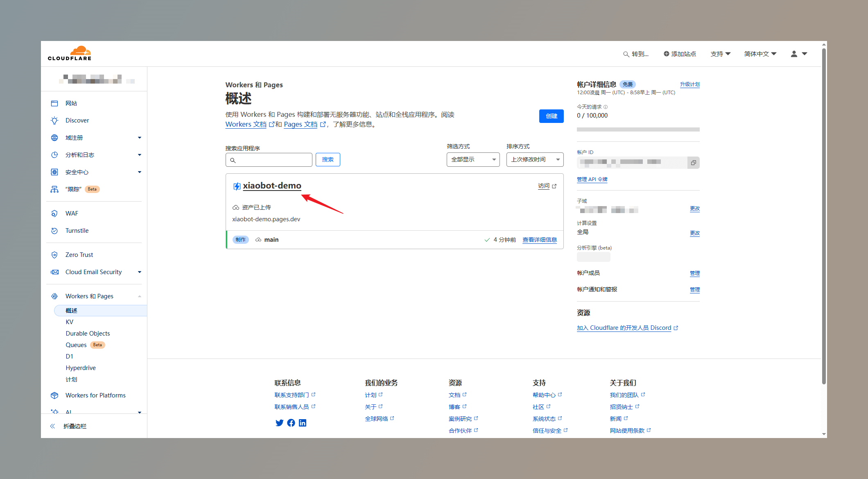Open the 上次修改时间 sort dropdown
868x479 pixels.
coord(535,159)
